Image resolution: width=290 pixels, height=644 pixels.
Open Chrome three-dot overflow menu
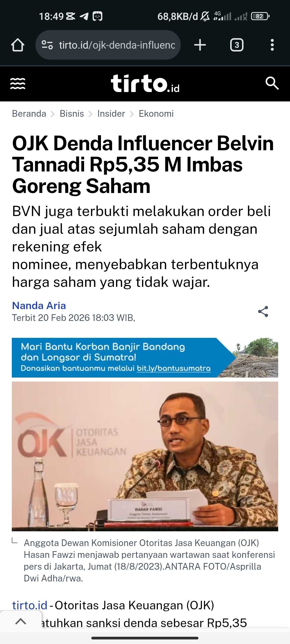pos(272,45)
